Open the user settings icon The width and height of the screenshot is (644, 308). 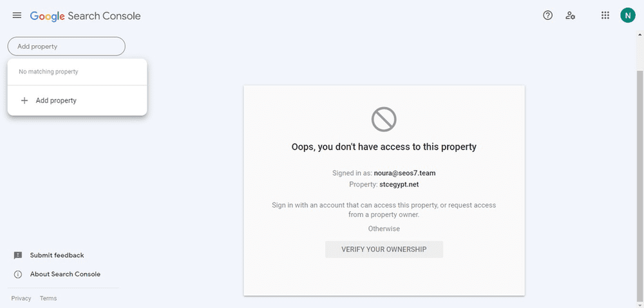tap(570, 15)
